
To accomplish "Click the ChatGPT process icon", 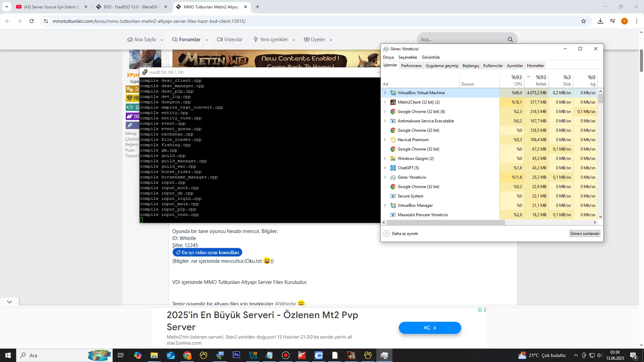I will click(x=393, y=168).
